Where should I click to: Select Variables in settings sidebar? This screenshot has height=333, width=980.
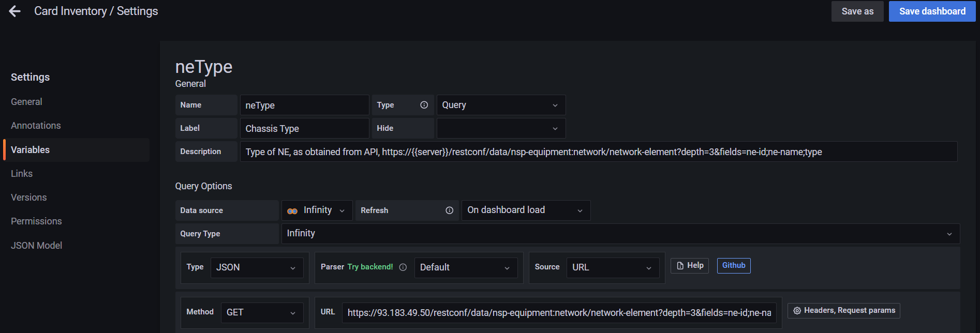tap(77, 150)
